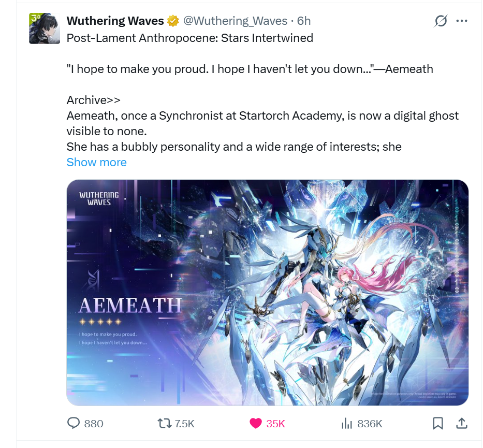This screenshot has width=483, height=448.
Task: Expand post text with Show more
Action: click(96, 163)
